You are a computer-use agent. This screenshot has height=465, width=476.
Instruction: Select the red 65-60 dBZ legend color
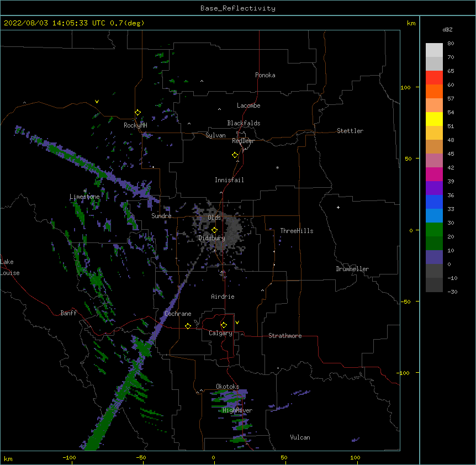[434, 77]
